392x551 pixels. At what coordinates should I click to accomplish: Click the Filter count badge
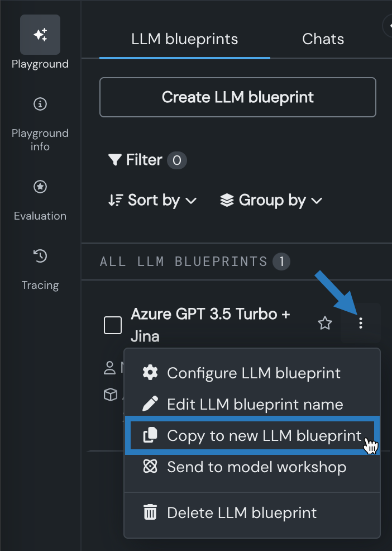[x=177, y=161]
